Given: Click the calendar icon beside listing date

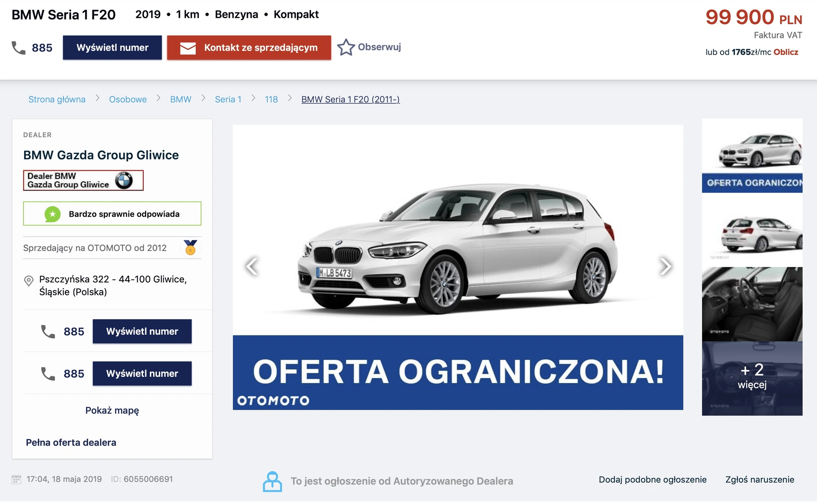Looking at the screenshot, I should (x=16, y=479).
